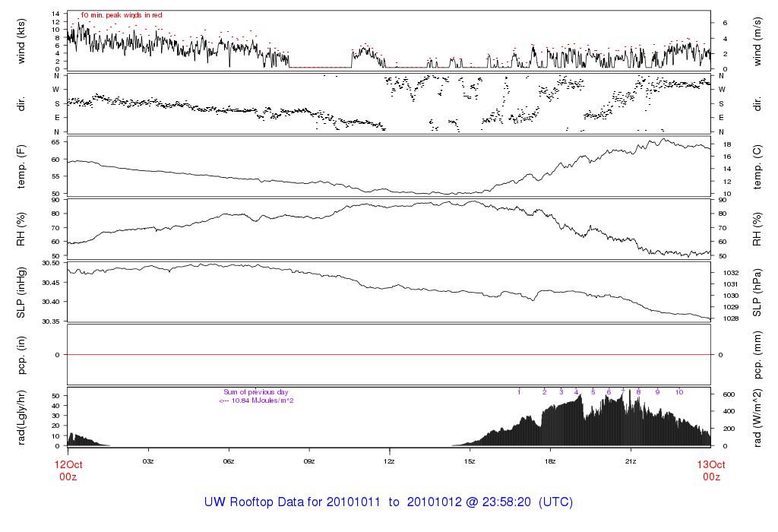Click the 'wind (m/s)' right axis label
Screen dimensions: 778x532
pyautogui.click(x=757, y=40)
